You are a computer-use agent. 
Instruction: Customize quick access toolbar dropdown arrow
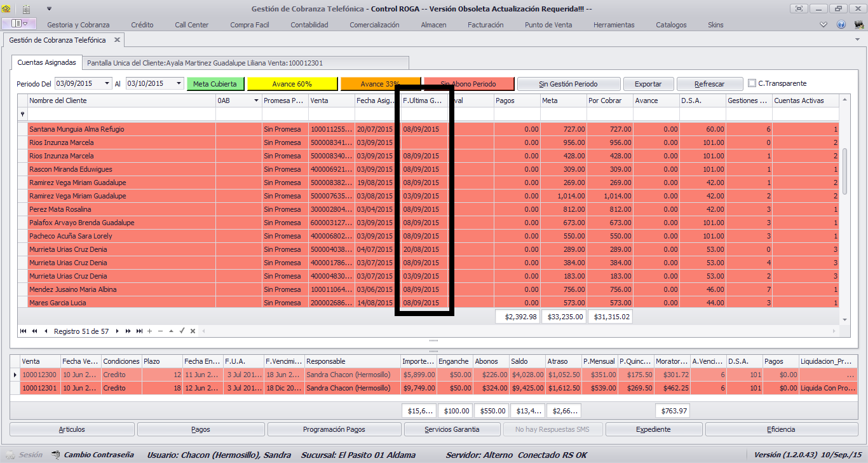point(49,9)
